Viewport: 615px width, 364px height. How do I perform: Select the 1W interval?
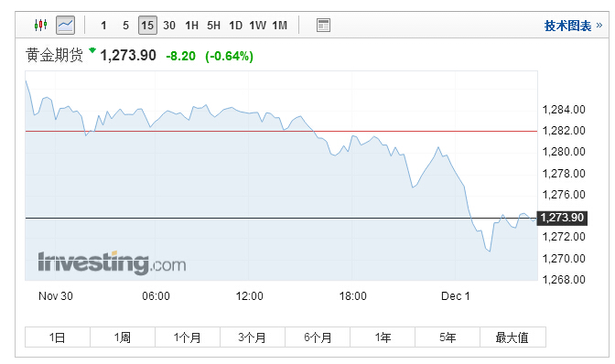click(x=257, y=26)
